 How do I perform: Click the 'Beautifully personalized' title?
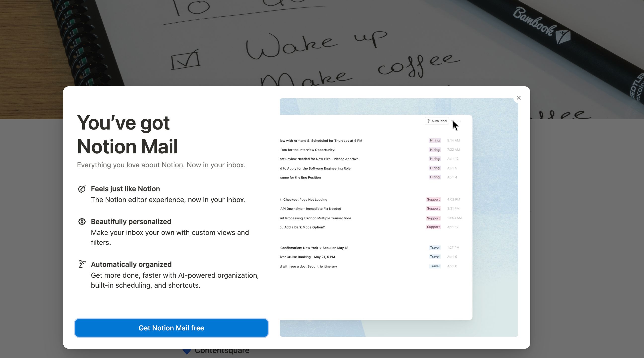131,222
